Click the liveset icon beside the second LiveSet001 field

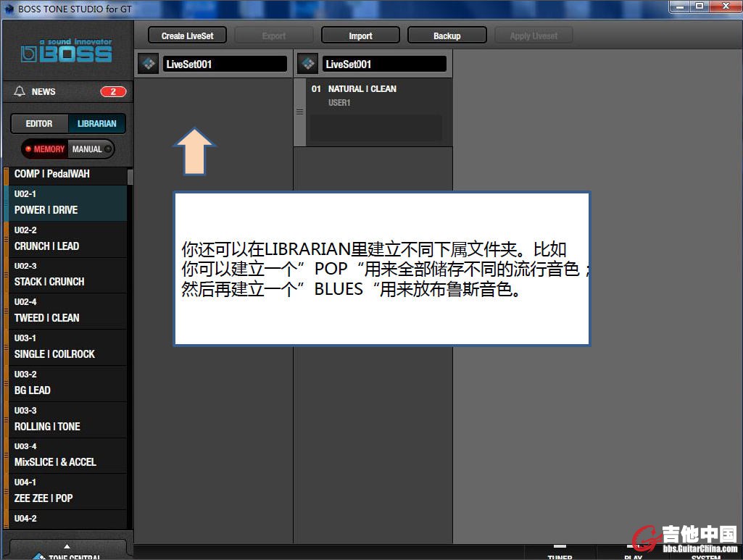click(309, 64)
